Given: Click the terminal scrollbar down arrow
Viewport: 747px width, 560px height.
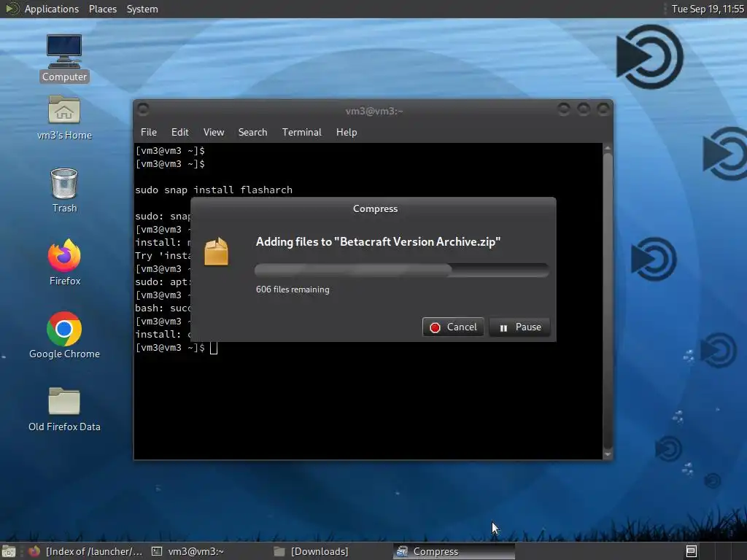Looking at the screenshot, I should point(608,455).
